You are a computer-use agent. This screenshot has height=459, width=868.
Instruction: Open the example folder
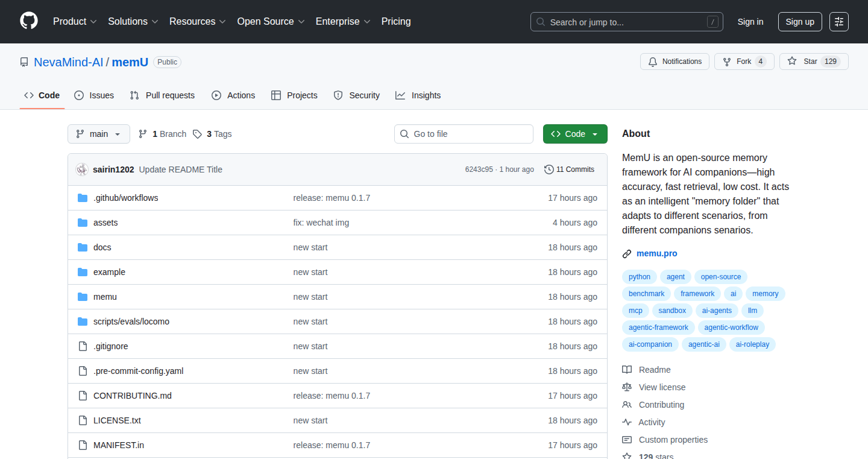[109, 272]
